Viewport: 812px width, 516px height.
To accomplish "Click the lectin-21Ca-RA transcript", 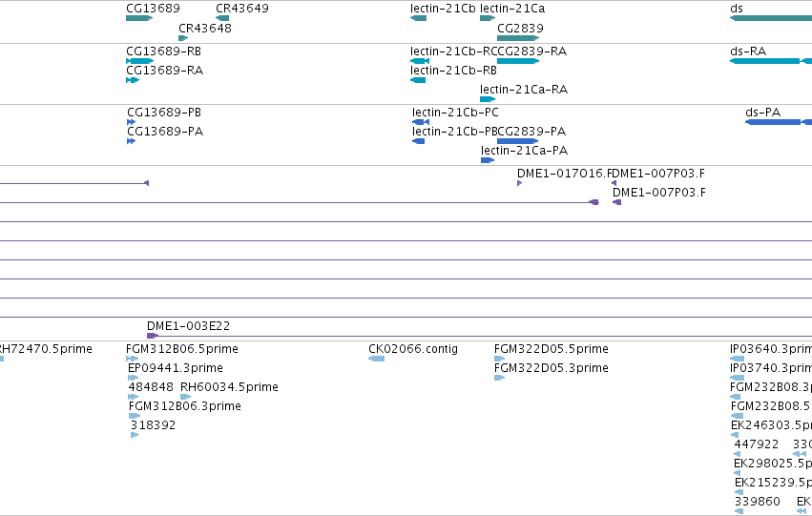I will pos(488,99).
